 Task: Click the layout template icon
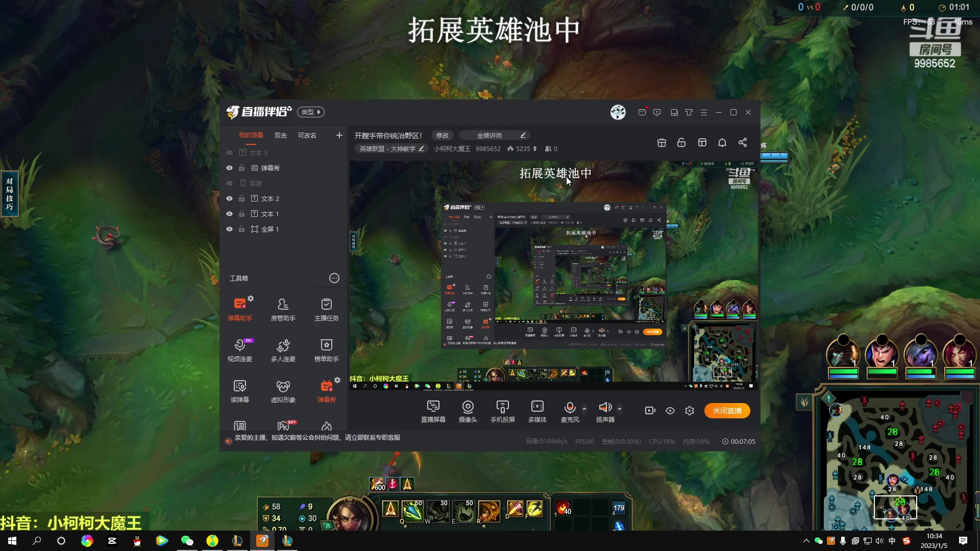coord(702,142)
